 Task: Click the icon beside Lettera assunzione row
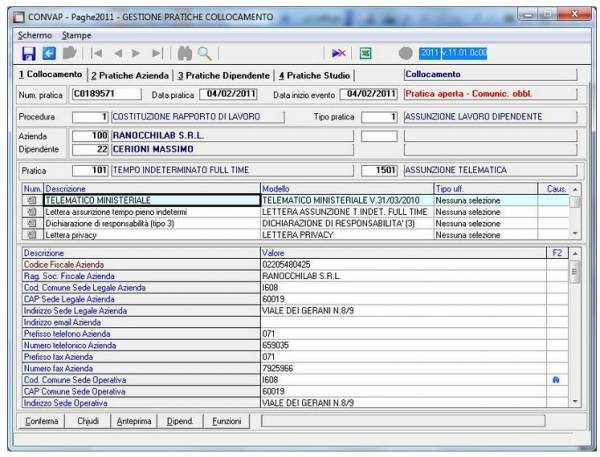(x=32, y=212)
